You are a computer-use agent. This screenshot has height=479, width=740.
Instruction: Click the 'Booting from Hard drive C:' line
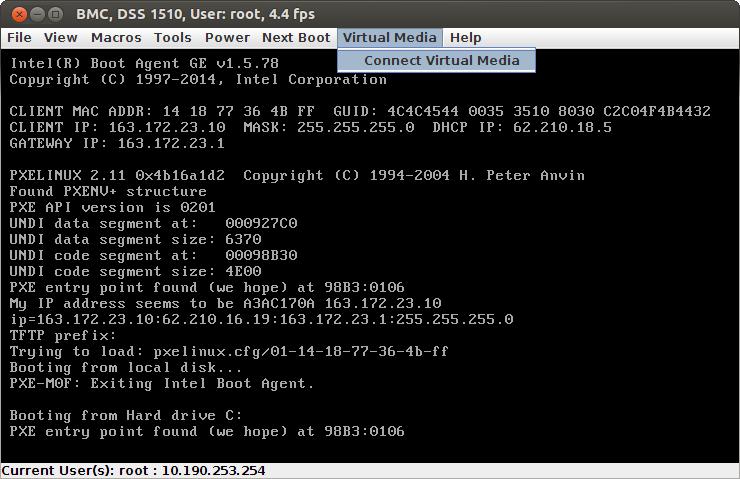pyautogui.click(x=125, y=415)
